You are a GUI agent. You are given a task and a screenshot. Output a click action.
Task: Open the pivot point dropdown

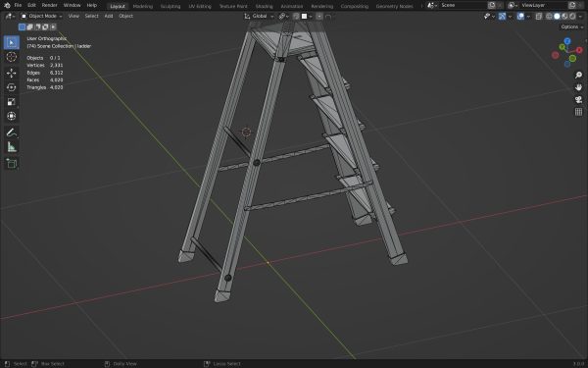[284, 16]
